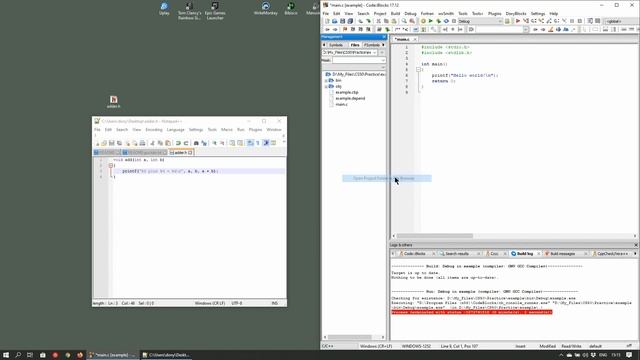Switch to the Search results log tab
The height and width of the screenshot is (360, 640).
click(456, 254)
